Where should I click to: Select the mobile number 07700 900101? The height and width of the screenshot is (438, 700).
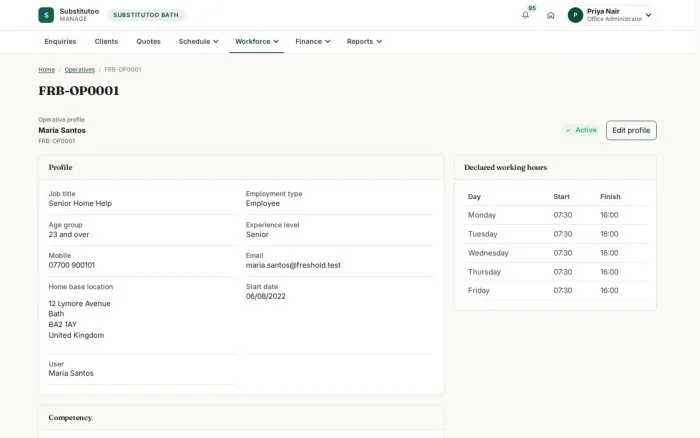coord(71,265)
